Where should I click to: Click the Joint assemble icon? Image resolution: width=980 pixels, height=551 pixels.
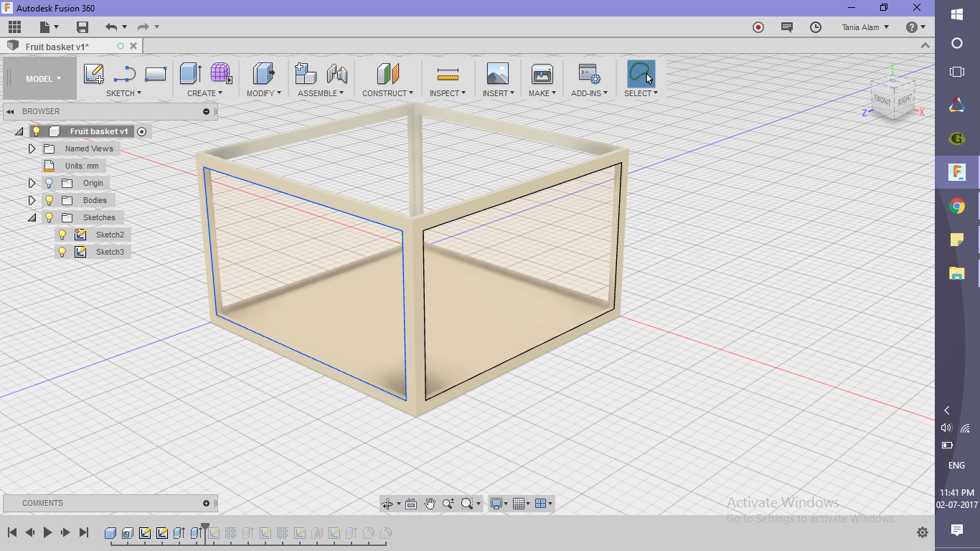tap(336, 73)
